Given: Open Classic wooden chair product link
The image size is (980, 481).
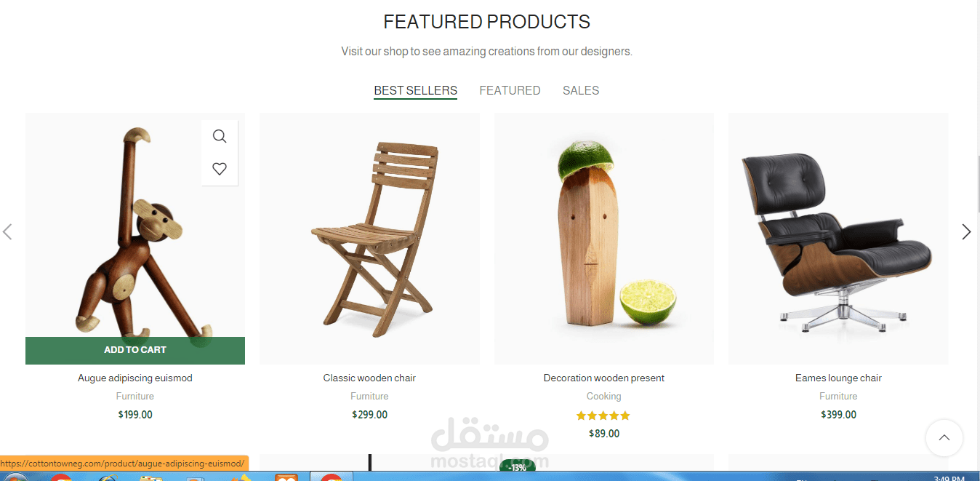Looking at the screenshot, I should coord(369,378).
